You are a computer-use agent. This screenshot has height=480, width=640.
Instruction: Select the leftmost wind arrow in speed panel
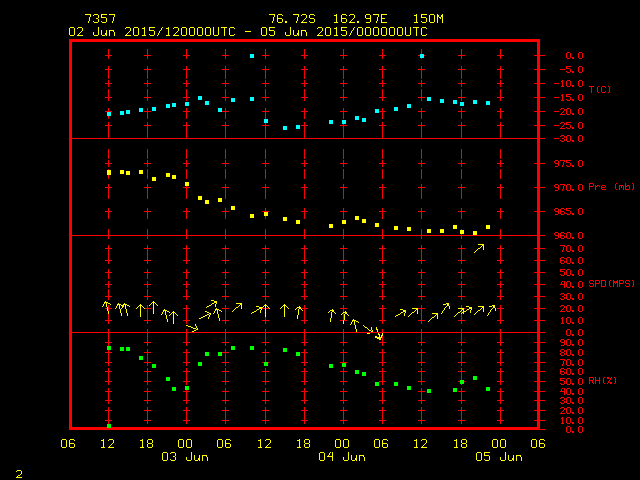(x=106, y=307)
